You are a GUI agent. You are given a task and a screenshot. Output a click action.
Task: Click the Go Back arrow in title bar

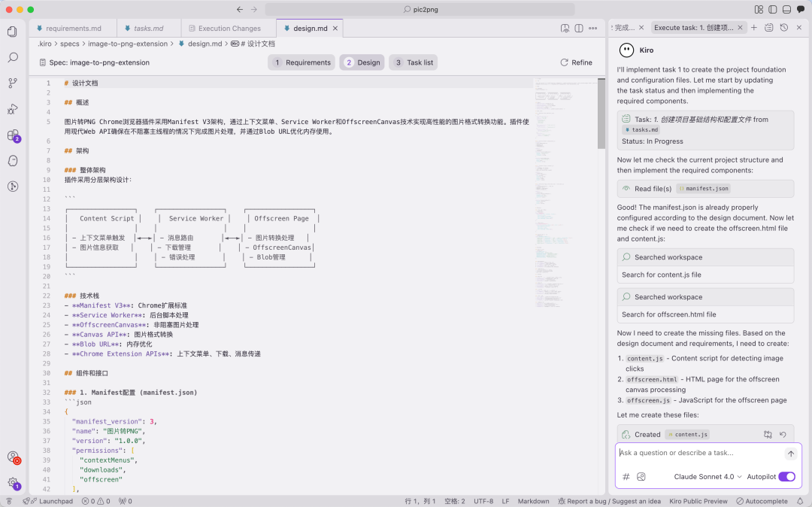coord(239,9)
